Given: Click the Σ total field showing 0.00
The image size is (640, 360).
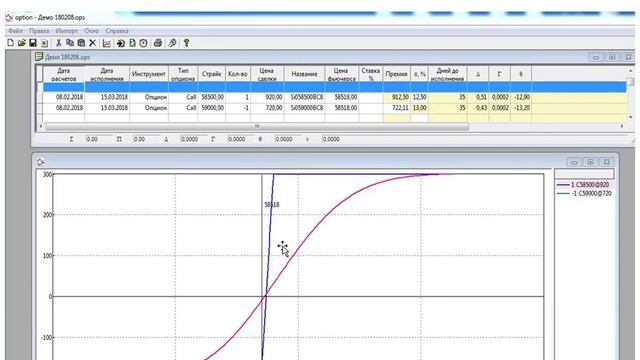Looking at the screenshot, I should 98,139.
